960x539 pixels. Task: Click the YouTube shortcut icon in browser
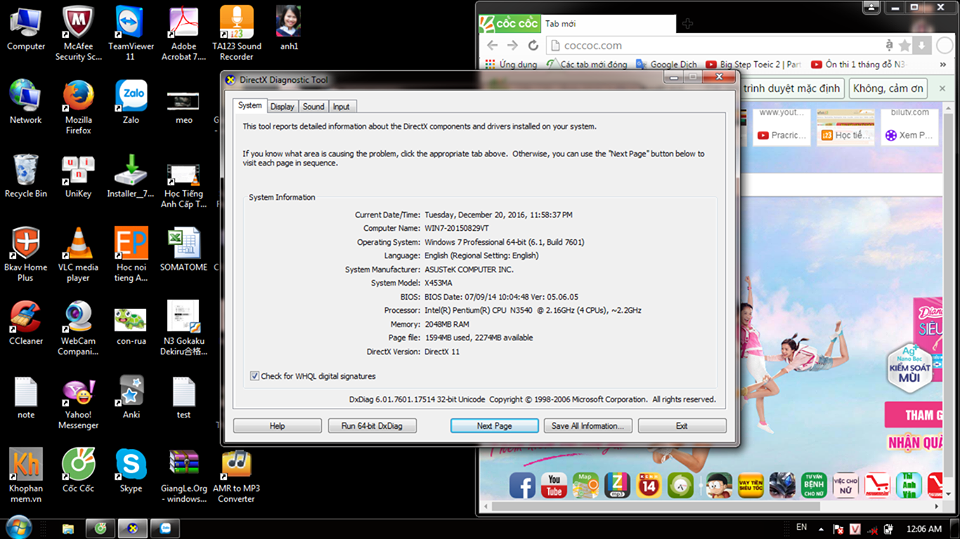(553, 485)
